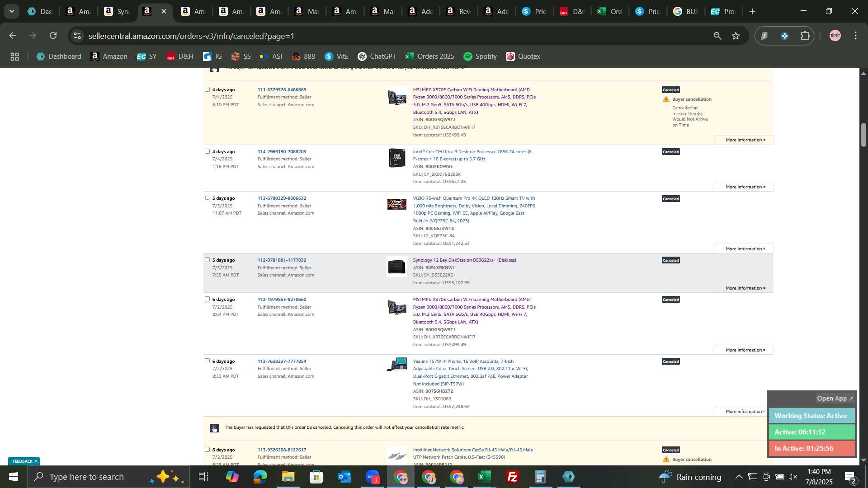Select checkbox for order 113-6700329-8306632

[207, 198]
